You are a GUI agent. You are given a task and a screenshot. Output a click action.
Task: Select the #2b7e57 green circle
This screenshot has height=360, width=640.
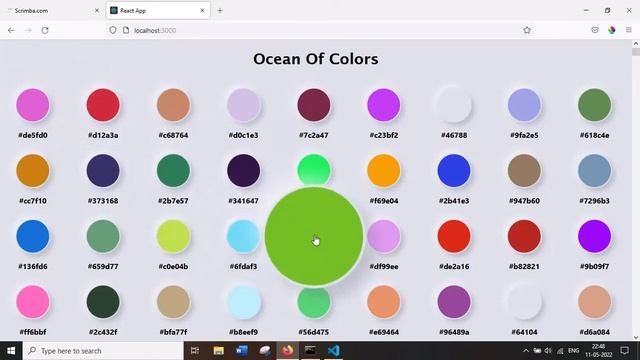click(x=173, y=171)
